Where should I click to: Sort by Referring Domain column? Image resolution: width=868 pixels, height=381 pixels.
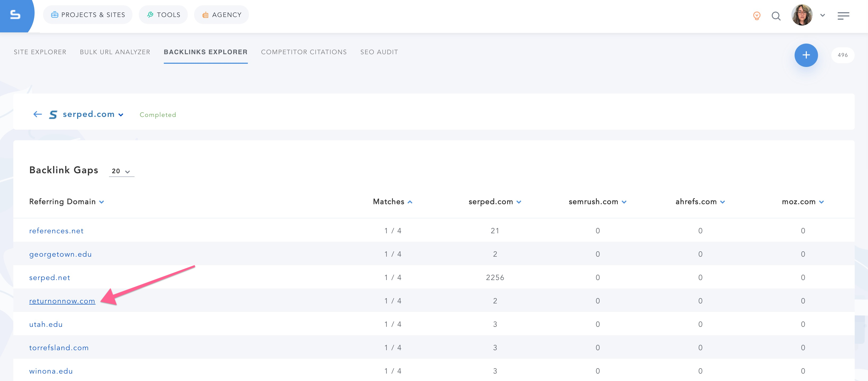(66, 202)
